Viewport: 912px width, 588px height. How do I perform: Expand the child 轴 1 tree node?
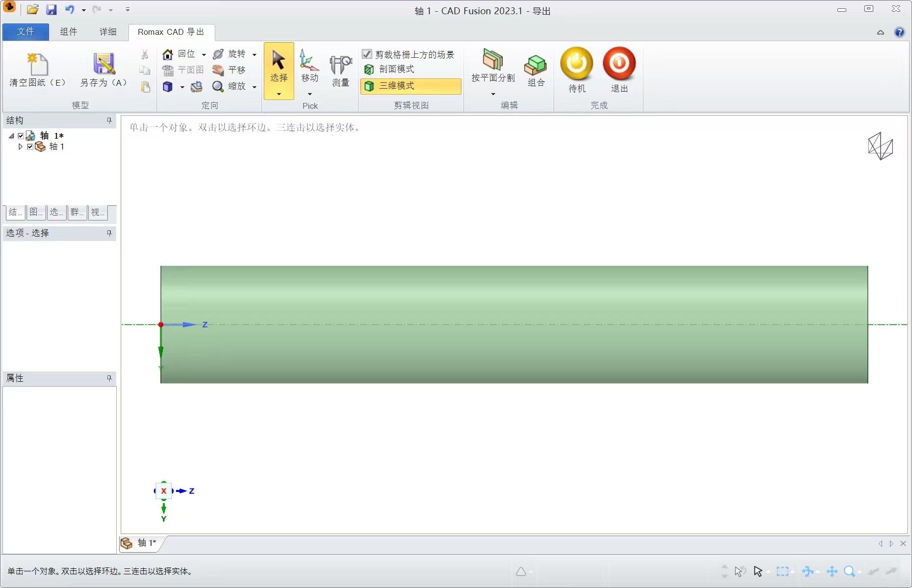(20, 147)
